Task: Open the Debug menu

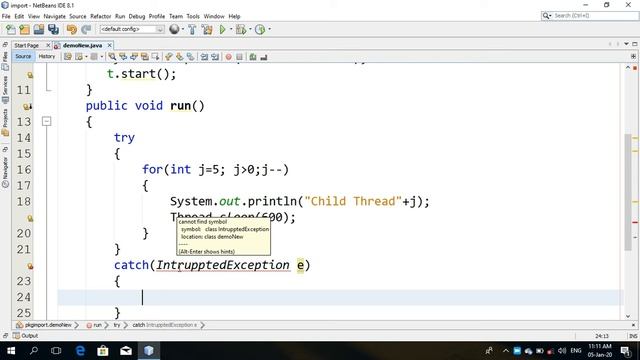Action: (137, 16)
